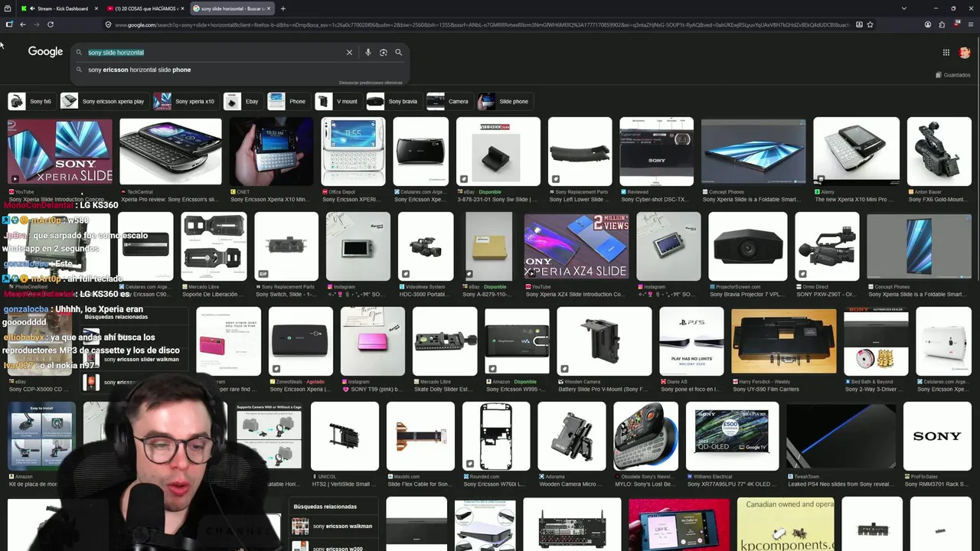Open ProFlixSales Sony RMM3701 Rack image
980x551 pixels.
[937, 436]
